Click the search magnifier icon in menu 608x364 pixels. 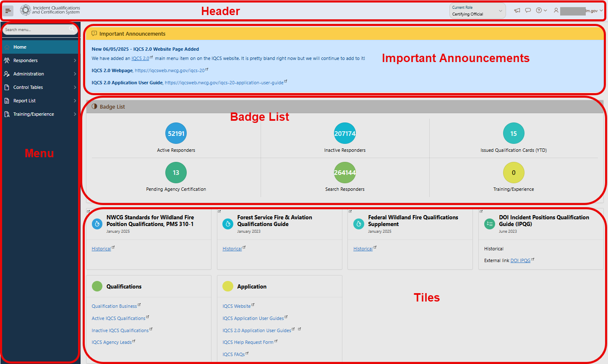[72, 29]
